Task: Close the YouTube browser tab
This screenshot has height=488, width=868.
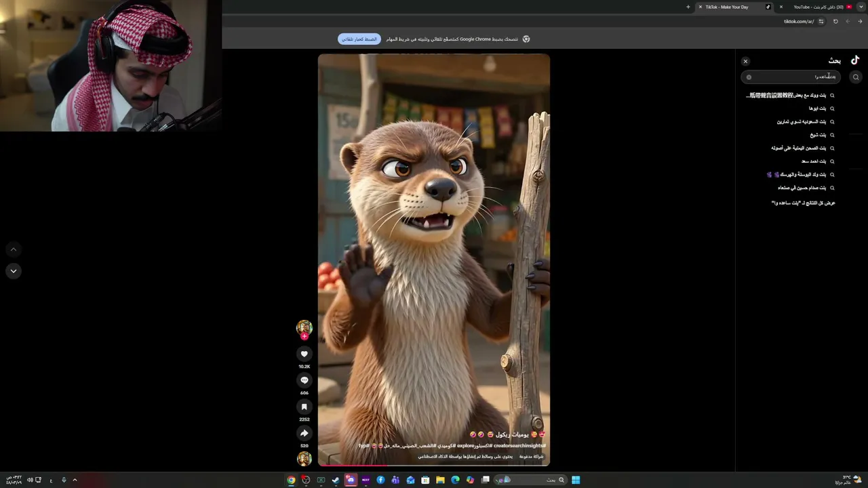Action: click(781, 7)
